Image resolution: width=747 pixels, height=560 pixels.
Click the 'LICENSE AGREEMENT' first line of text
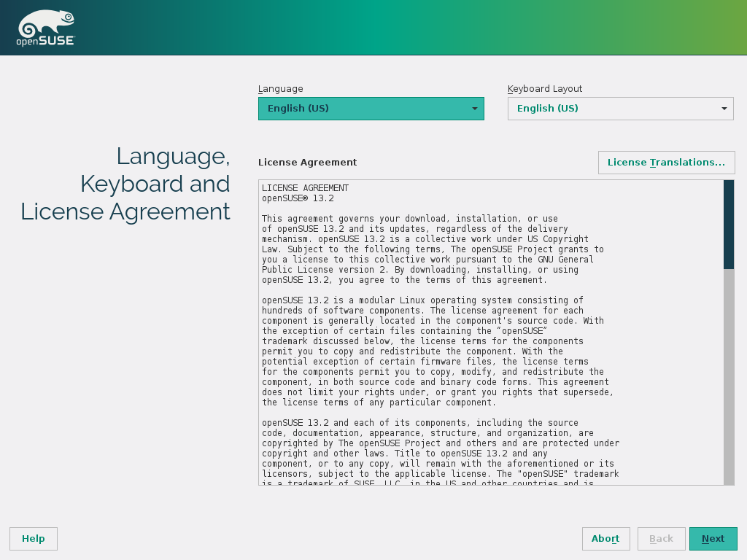[x=305, y=188]
